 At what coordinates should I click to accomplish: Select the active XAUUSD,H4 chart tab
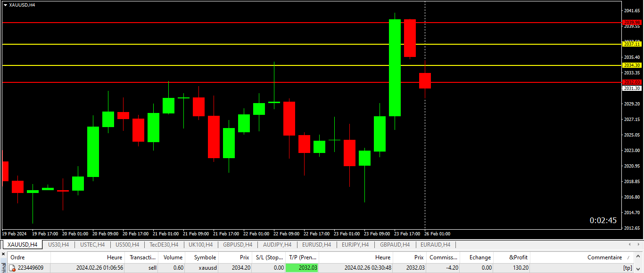(22, 245)
